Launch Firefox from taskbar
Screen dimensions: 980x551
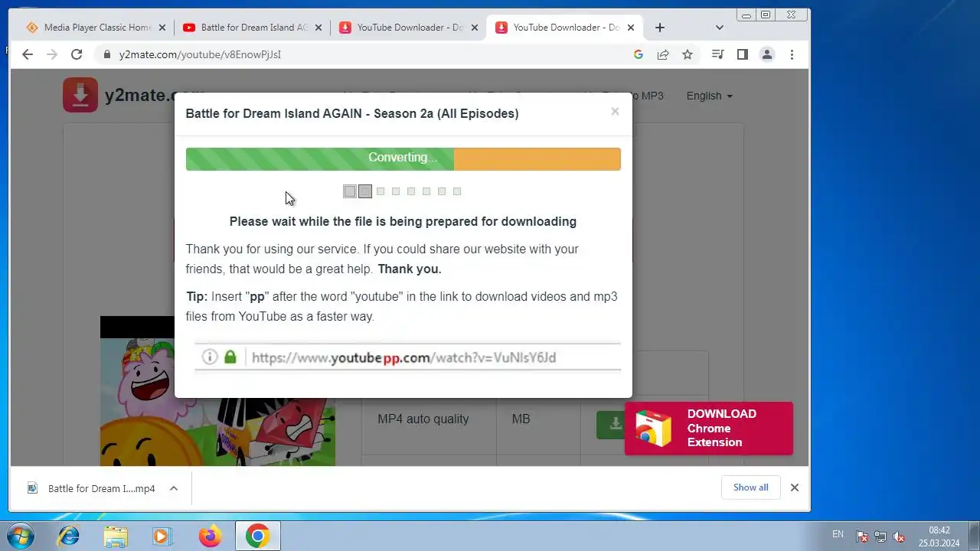coord(210,536)
